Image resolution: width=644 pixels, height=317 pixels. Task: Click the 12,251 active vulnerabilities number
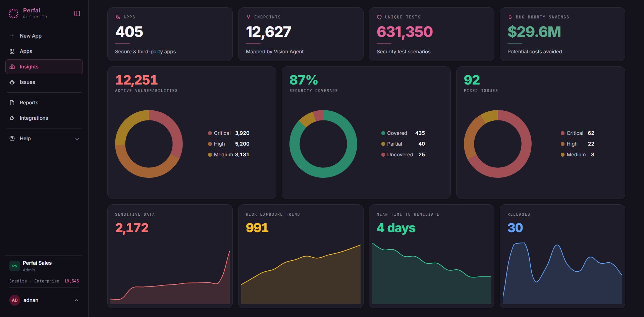pos(137,80)
